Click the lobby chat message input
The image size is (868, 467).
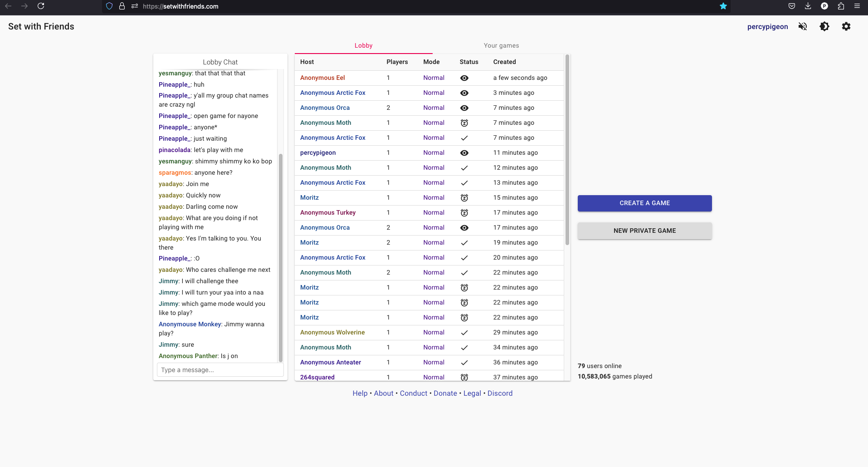pos(220,370)
